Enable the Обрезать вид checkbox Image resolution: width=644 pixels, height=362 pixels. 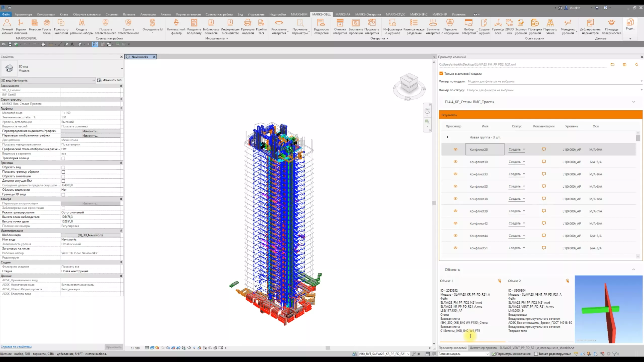63,167
